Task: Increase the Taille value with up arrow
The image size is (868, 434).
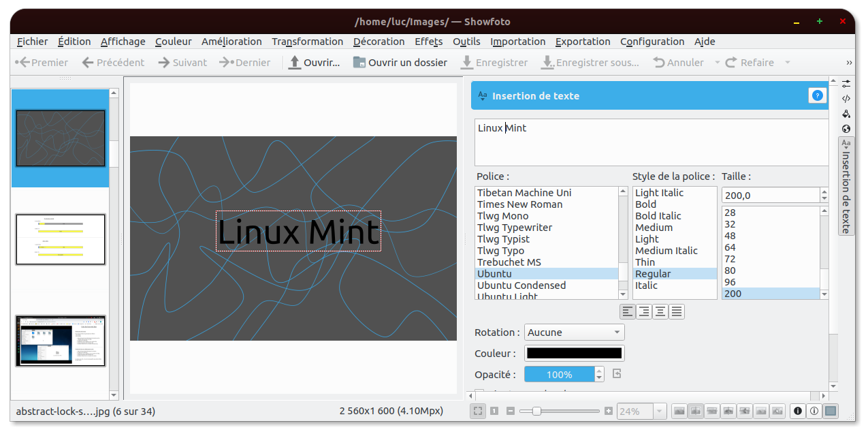Action: point(824,191)
